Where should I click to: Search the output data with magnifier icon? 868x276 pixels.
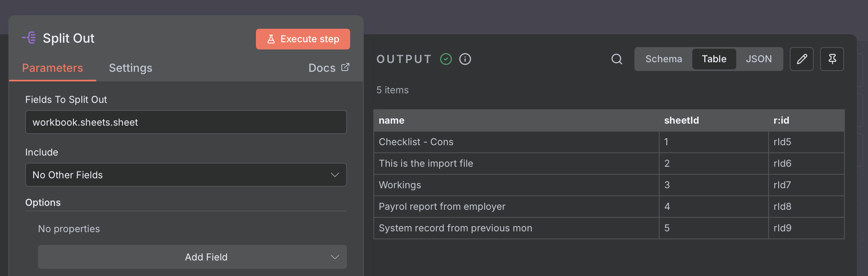tap(616, 59)
